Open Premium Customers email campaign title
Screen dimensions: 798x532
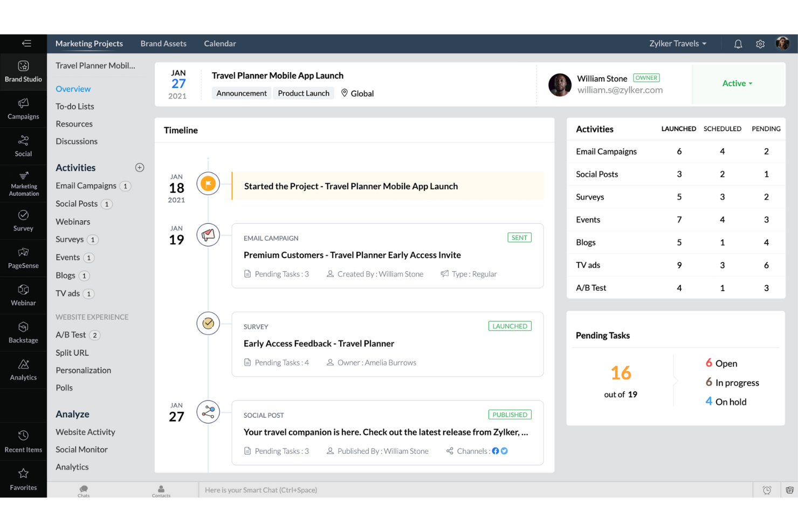point(352,255)
